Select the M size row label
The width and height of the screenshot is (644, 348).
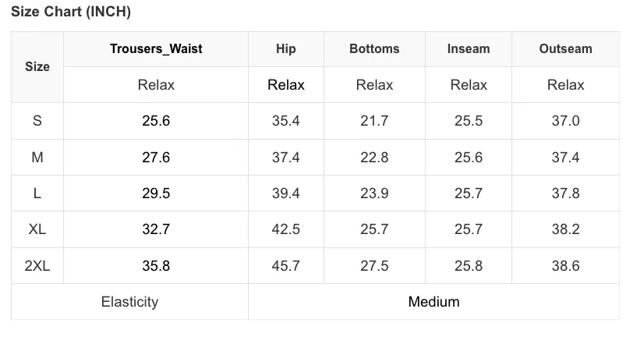[x=37, y=157]
